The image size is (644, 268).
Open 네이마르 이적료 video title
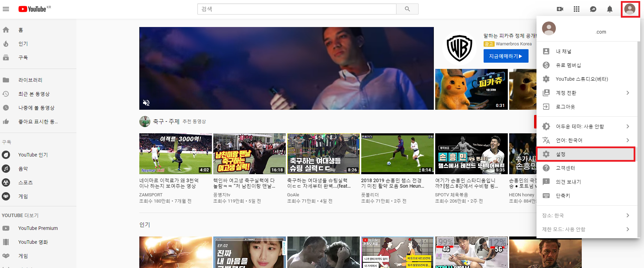point(169,183)
